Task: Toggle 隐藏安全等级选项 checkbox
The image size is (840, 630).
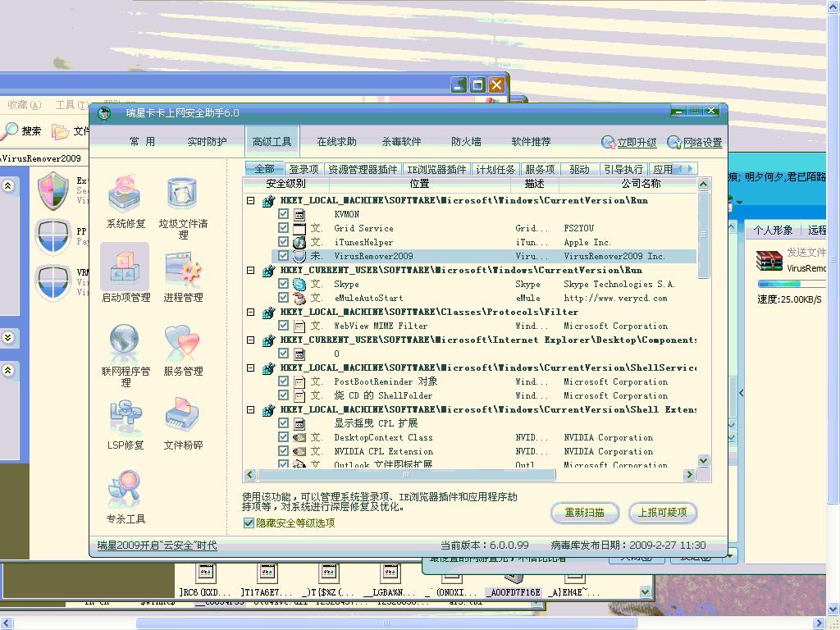Action: click(249, 523)
